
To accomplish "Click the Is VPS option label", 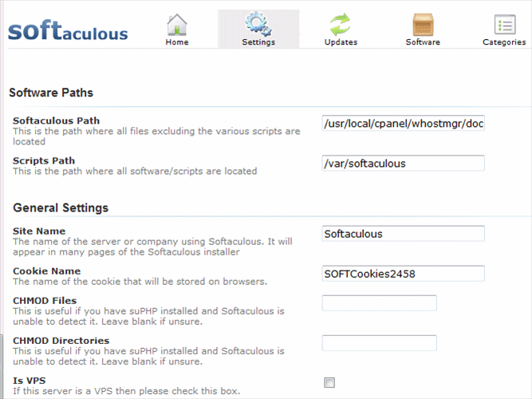I will point(28,381).
